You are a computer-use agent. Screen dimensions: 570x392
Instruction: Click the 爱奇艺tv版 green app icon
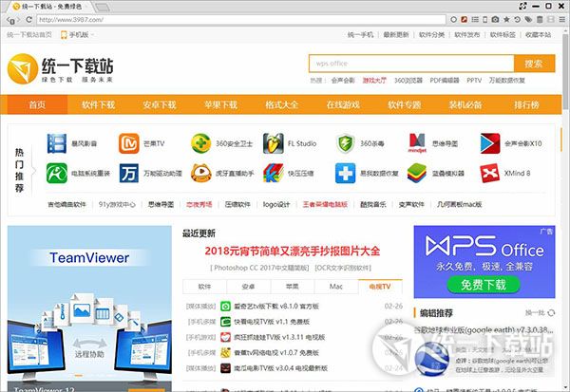(x=225, y=307)
